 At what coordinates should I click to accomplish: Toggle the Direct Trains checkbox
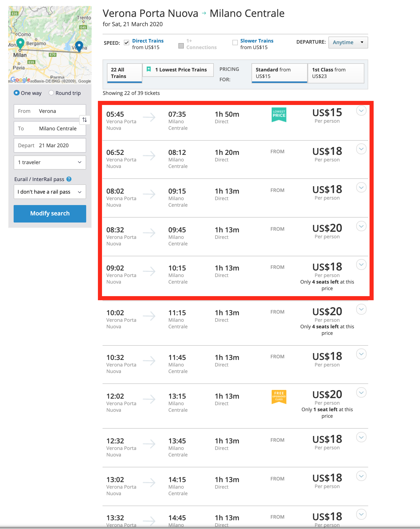[x=127, y=43]
